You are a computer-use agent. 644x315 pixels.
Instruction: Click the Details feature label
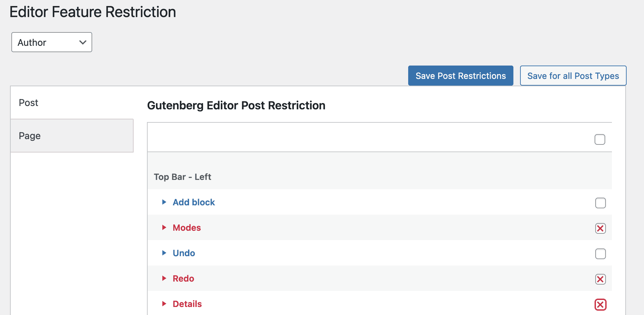187,304
